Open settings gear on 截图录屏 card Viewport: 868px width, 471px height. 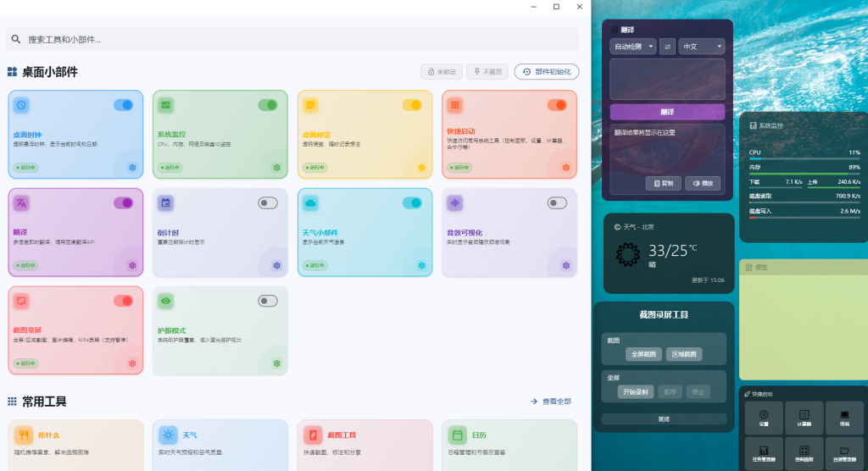[132, 363]
